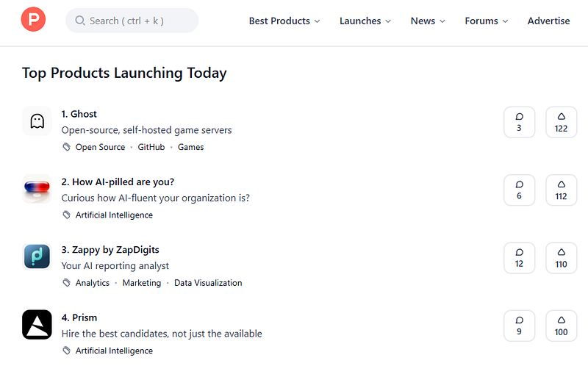Expand the Launches chevron arrow

coord(388,21)
